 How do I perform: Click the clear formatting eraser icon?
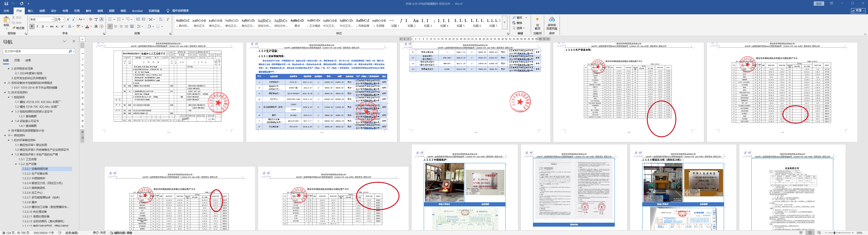coord(90,20)
